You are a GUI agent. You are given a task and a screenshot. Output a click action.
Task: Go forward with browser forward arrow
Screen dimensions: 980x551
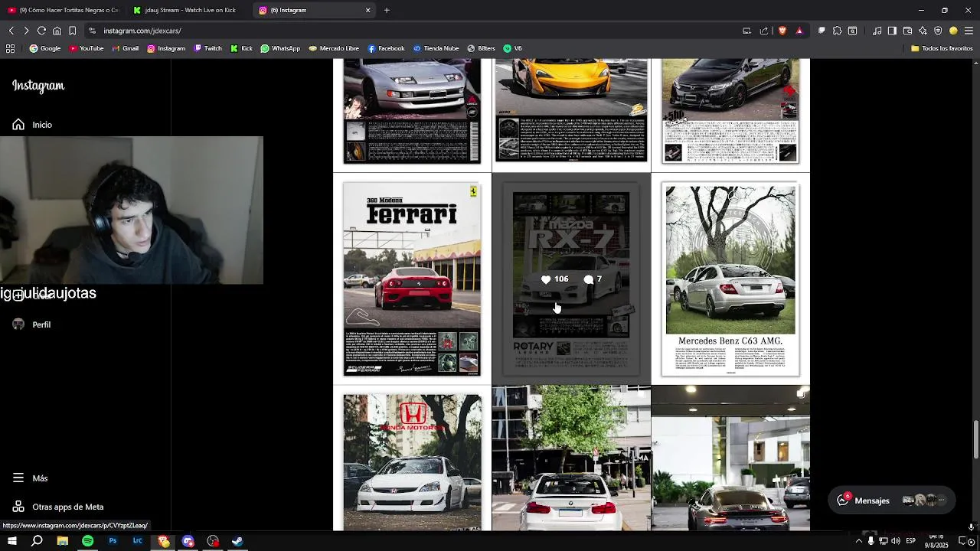pyautogui.click(x=26, y=31)
